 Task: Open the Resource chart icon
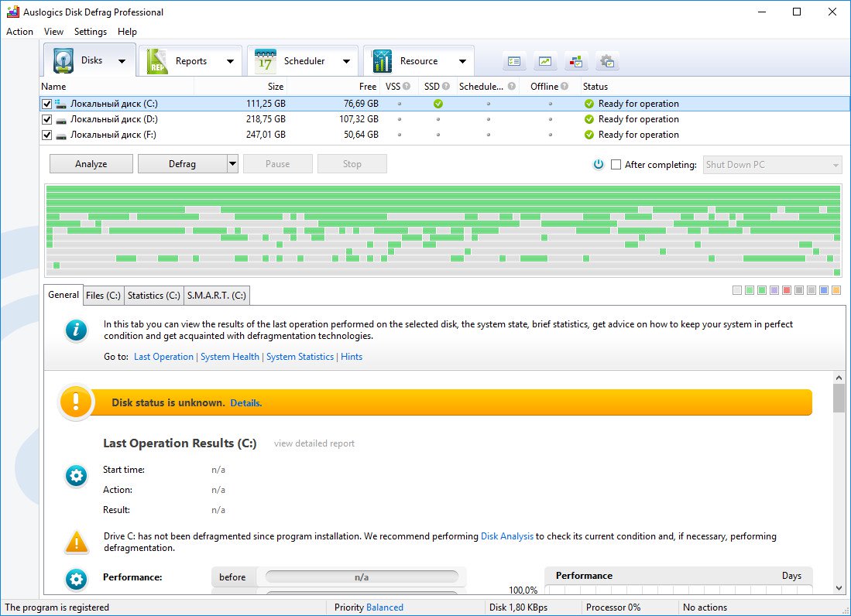[382, 60]
